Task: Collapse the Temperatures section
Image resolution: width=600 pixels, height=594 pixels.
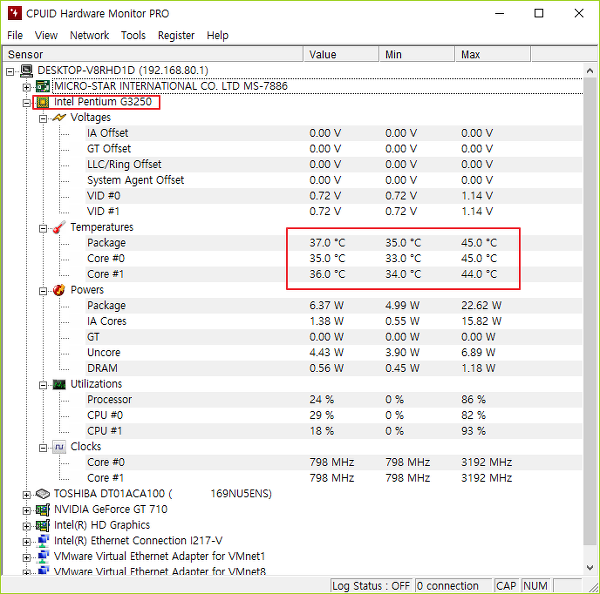Action: pyautogui.click(x=43, y=228)
